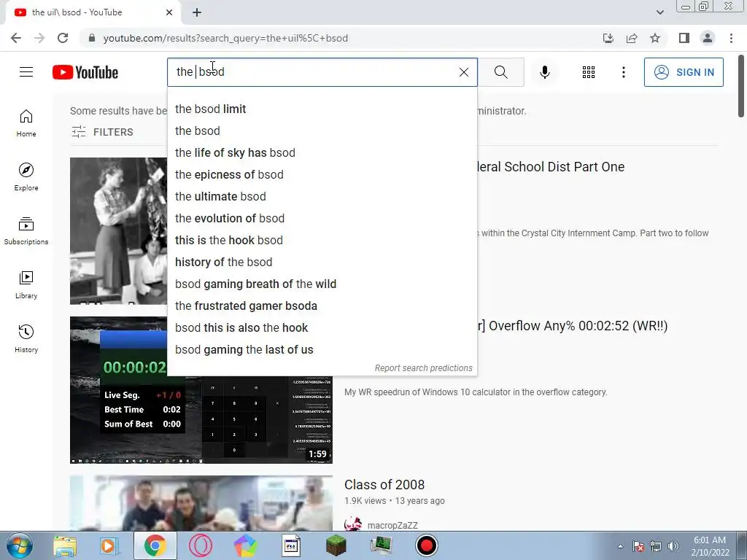Open Explore in sidebar

(26, 177)
